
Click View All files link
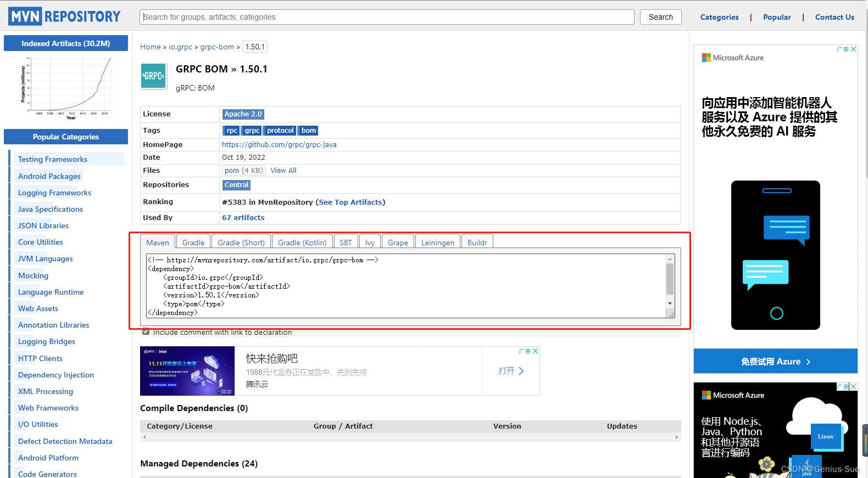pyautogui.click(x=283, y=170)
